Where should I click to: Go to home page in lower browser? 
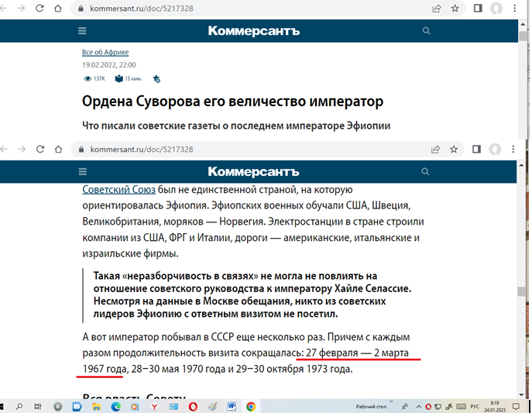click(x=58, y=150)
